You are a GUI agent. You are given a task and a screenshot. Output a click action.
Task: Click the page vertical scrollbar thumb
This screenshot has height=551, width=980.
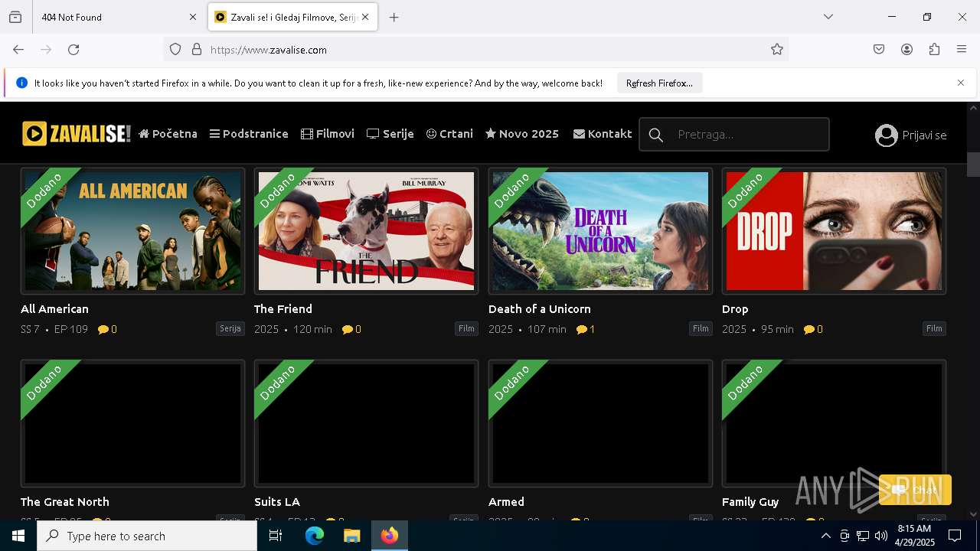click(x=973, y=165)
